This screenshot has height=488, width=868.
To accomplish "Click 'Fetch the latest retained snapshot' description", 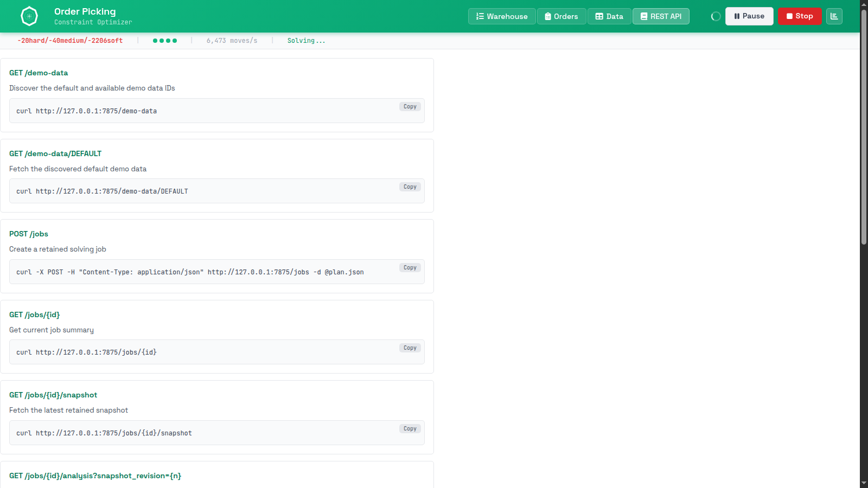I will (68, 410).
